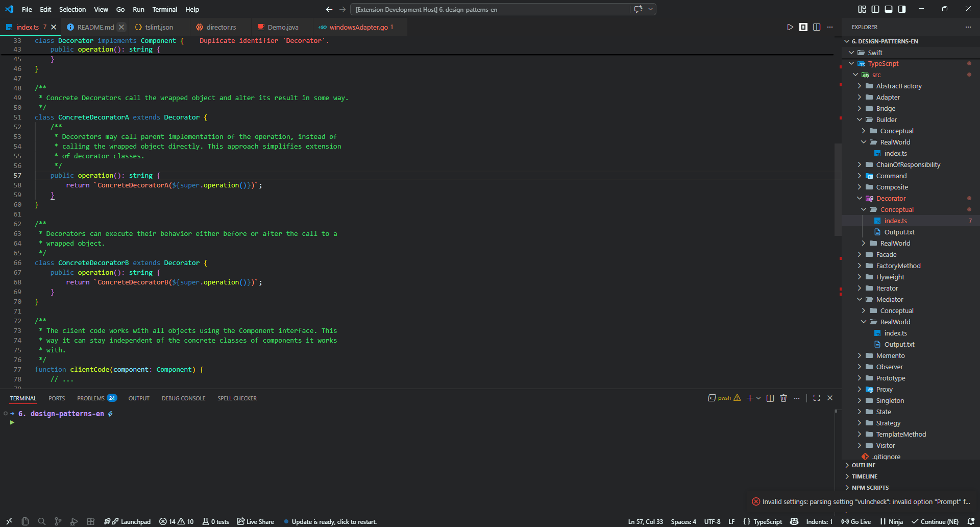
Task: Open the new terminal profile dropdown arrow
Action: pos(758,398)
